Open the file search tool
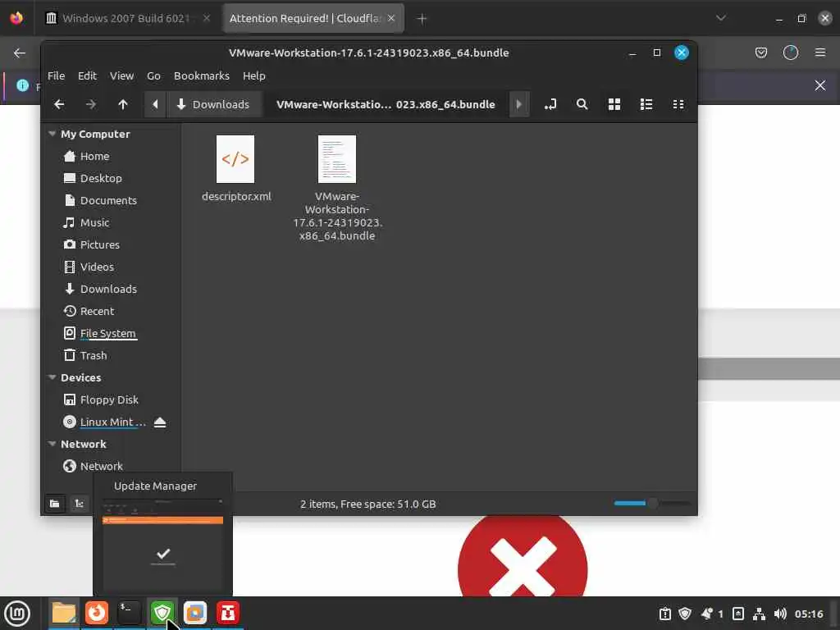 coord(582,104)
